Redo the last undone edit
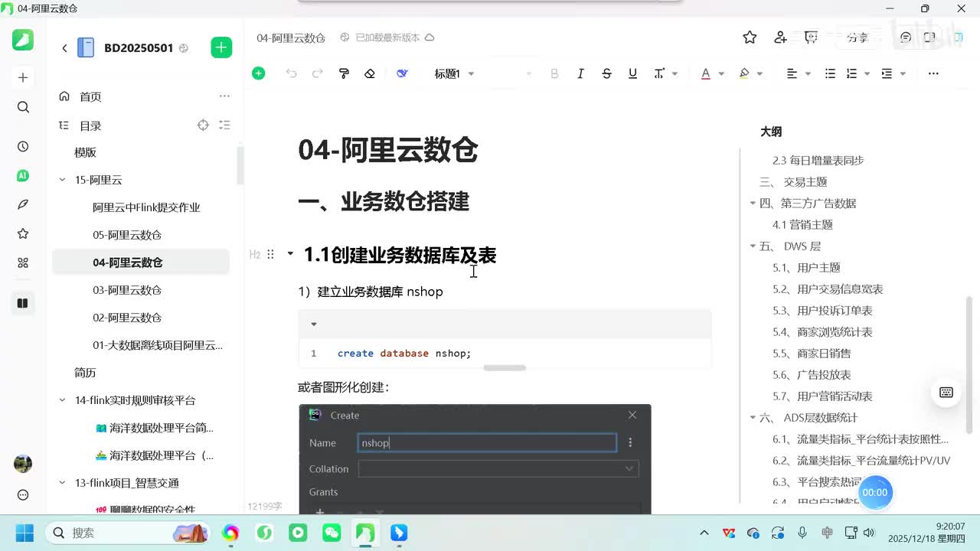This screenshot has width=980, height=551. click(x=318, y=73)
